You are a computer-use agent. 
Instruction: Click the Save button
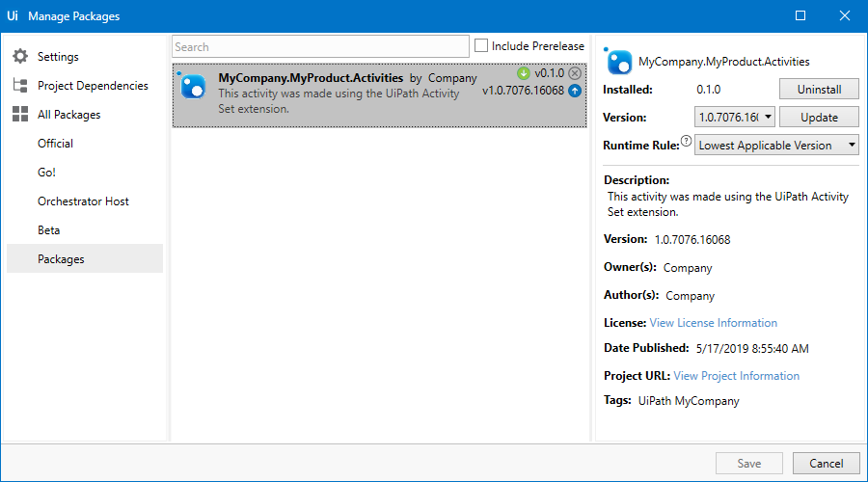[749, 463]
